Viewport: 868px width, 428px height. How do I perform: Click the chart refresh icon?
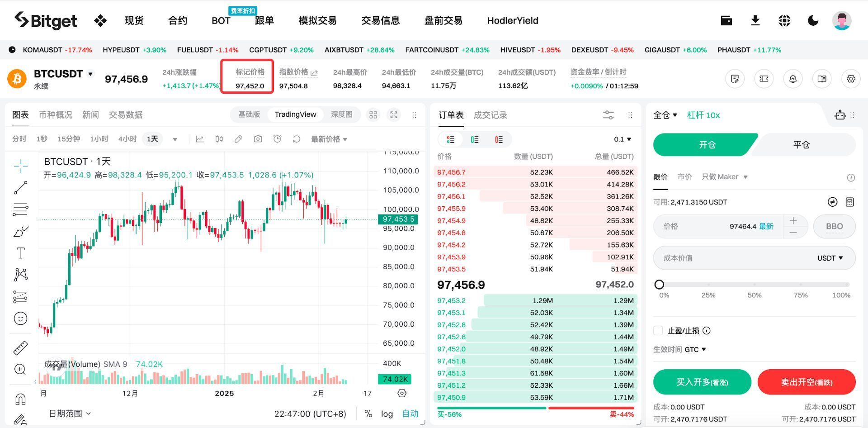(x=297, y=139)
